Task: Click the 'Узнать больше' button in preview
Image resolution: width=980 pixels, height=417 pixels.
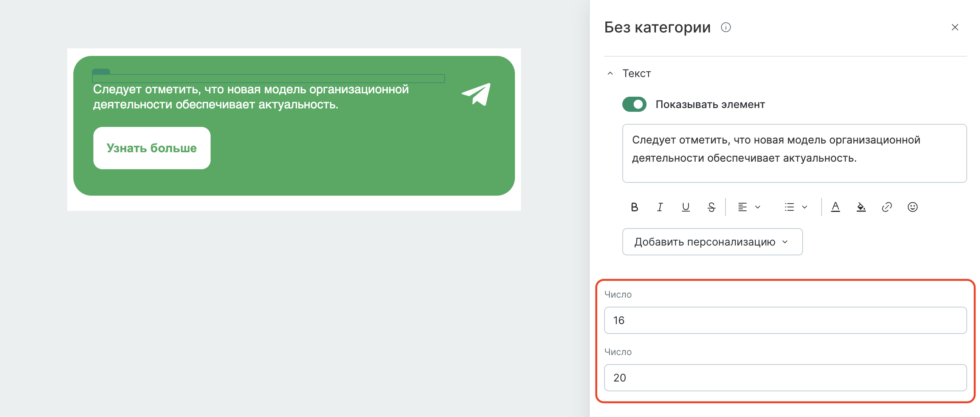Action: tap(152, 148)
